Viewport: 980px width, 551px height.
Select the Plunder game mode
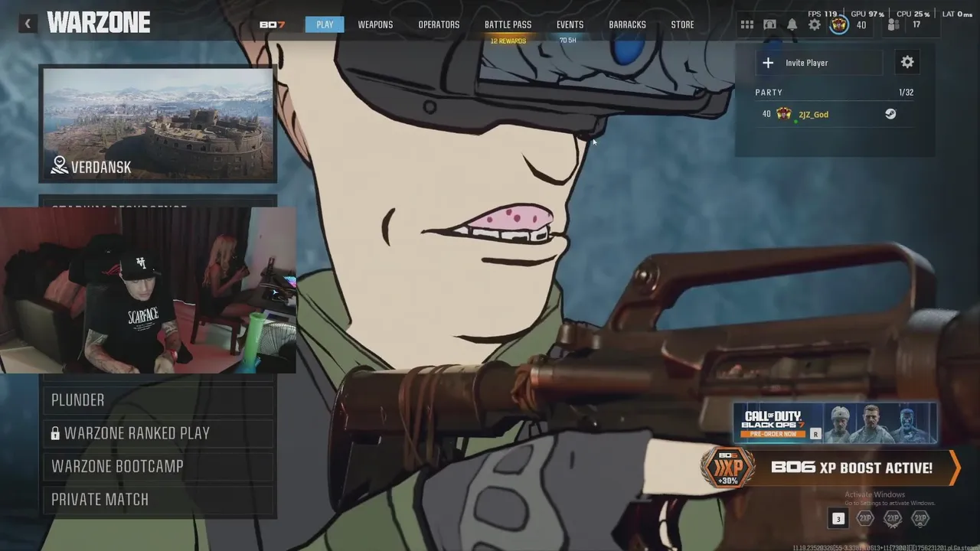coord(158,400)
